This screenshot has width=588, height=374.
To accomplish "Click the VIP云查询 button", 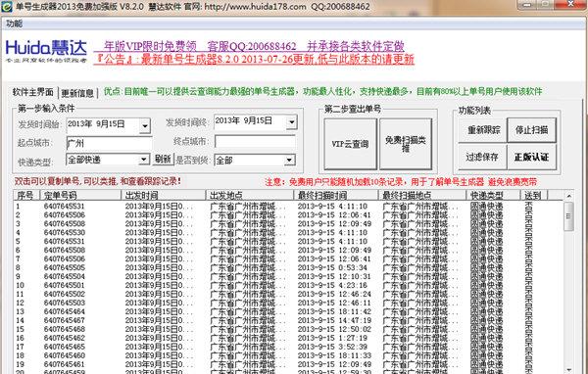I will click(x=350, y=144).
